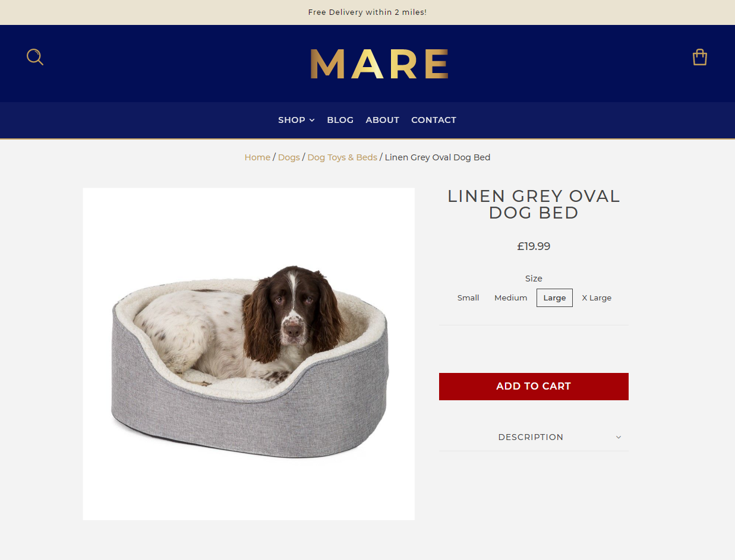Viewport: 735px width, 560px height.
Task: Select the Large size option
Action: click(x=554, y=298)
